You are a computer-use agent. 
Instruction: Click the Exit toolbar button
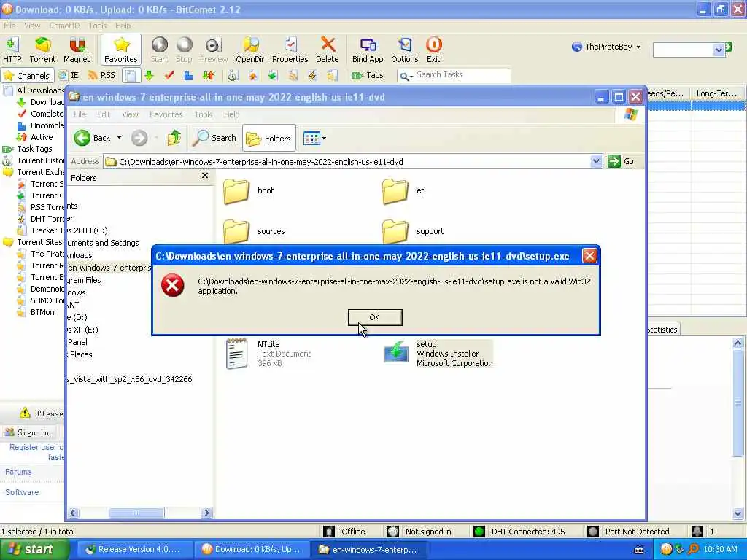[x=433, y=50]
